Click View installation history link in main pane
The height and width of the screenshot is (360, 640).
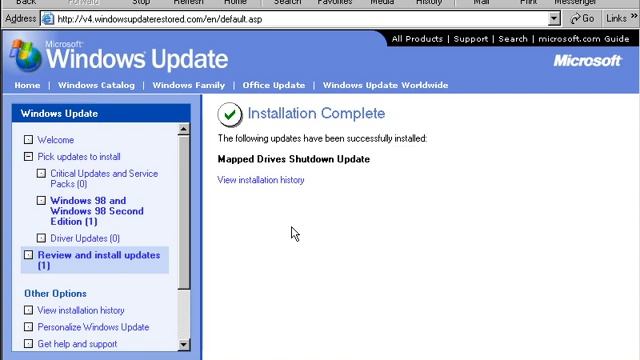[261, 180]
